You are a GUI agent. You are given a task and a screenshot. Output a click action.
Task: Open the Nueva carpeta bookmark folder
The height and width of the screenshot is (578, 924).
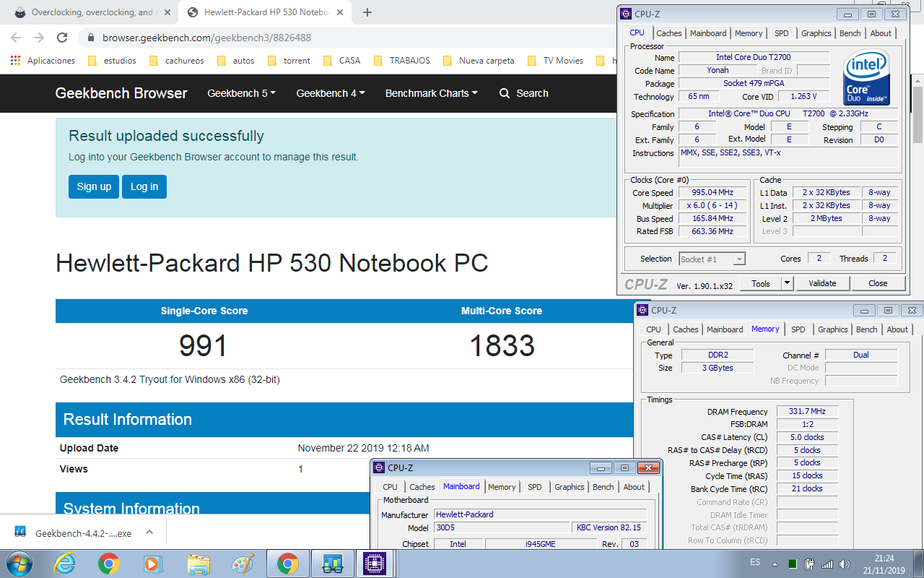[x=479, y=61]
